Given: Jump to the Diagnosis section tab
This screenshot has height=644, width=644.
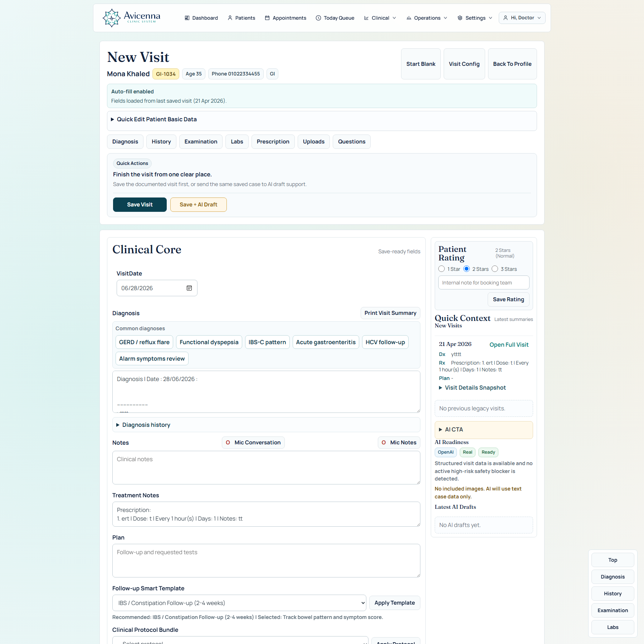Looking at the screenshot, I should (125, 142).
